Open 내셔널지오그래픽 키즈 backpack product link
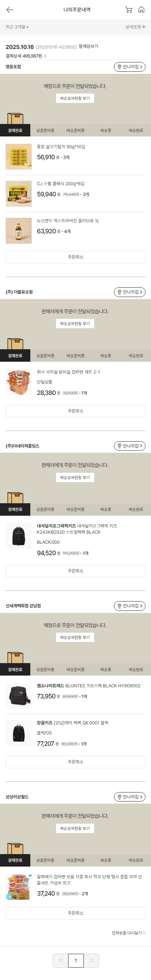This screenshot has height=980, width=151. point(77,529)
